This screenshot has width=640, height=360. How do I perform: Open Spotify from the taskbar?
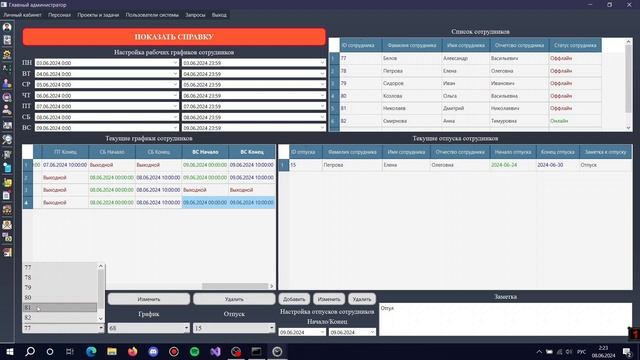194,351
